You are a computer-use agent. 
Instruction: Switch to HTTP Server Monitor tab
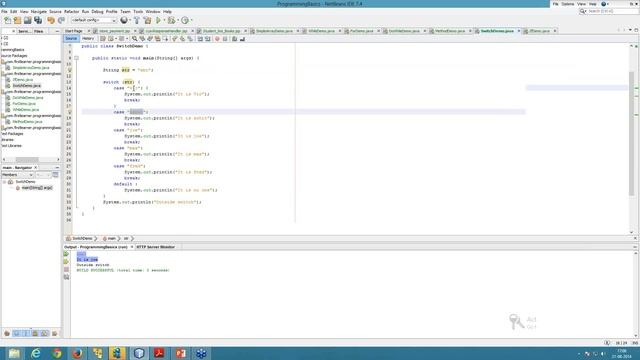click(156, 247)
